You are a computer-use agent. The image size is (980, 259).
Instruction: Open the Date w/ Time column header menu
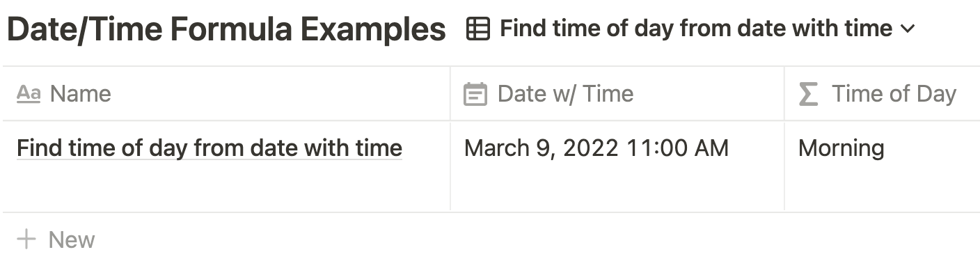pos(617,94)
